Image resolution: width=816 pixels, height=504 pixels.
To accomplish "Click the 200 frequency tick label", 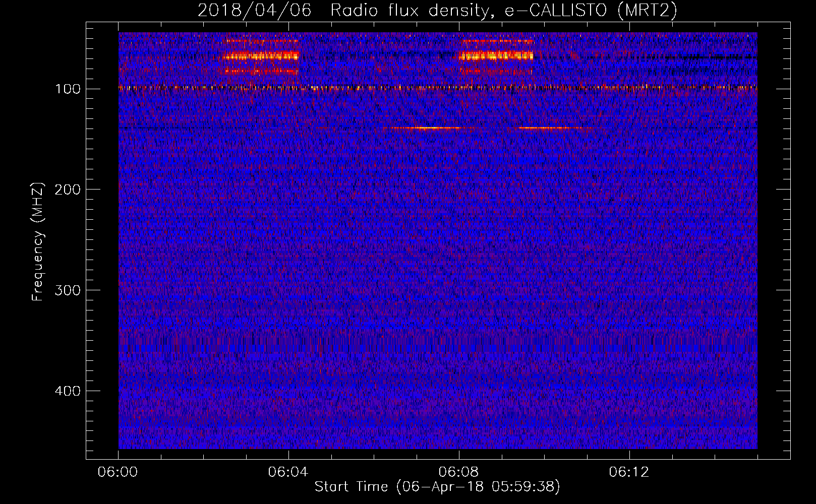I will tap(68, 190).
